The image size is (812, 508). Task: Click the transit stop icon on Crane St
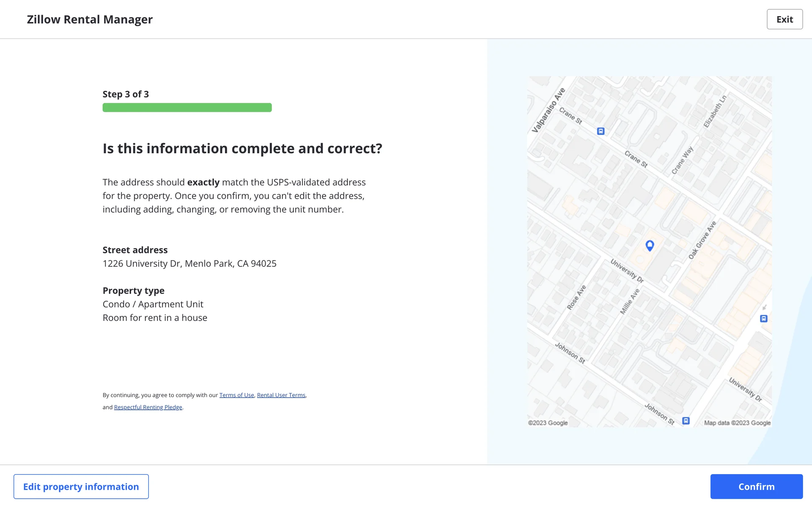[x=601, y=131]
